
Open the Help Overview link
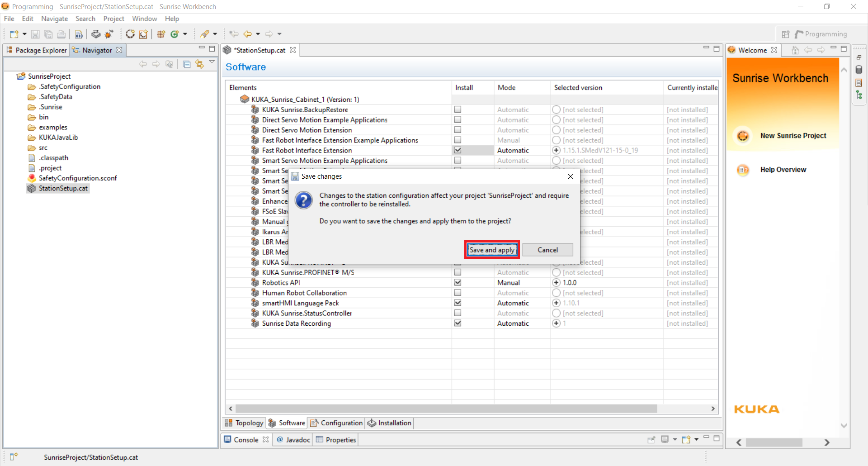click(783, 170)
